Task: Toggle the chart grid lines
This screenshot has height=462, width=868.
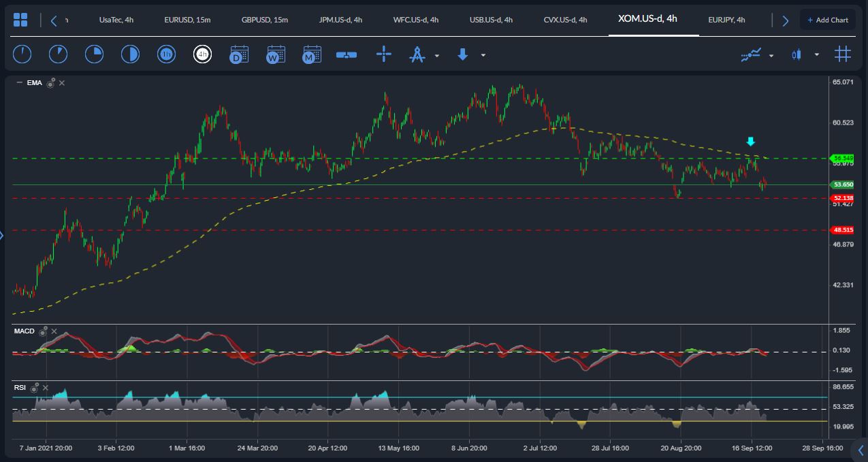Action: point(843,54)
